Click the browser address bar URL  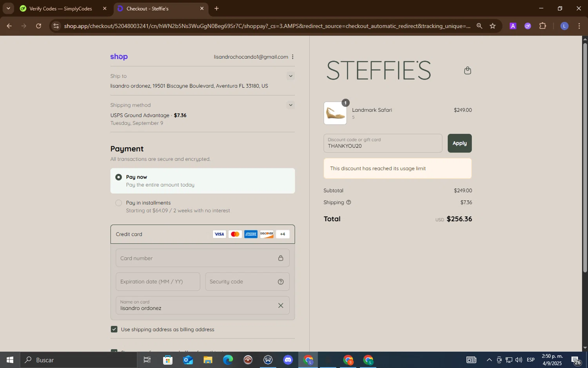pos(267,26)
